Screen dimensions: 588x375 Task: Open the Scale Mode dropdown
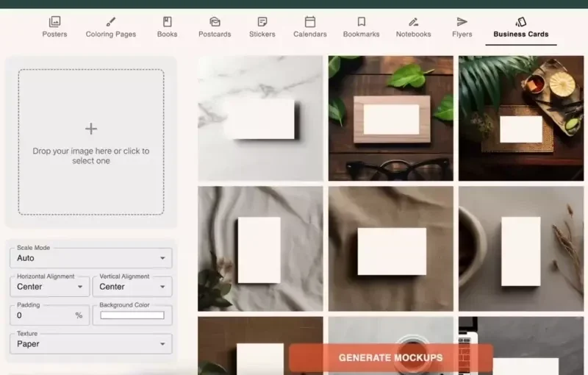tap(91, 258)
